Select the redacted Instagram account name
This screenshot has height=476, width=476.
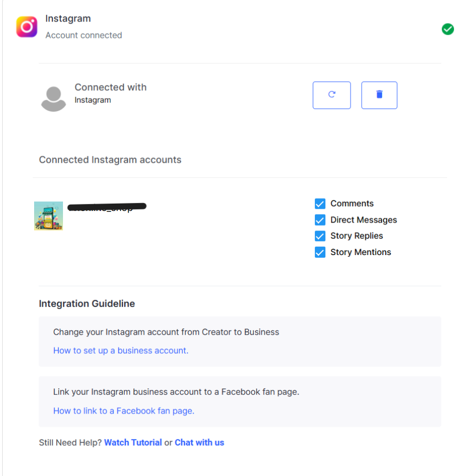point(107,207)
